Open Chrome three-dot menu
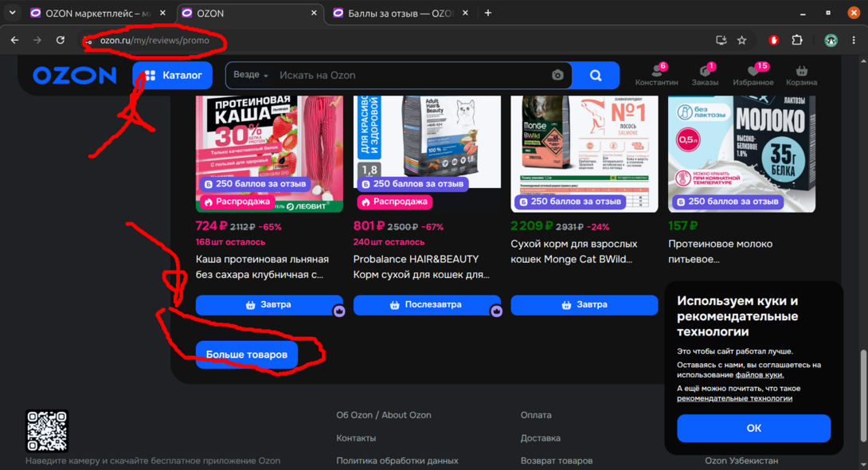This screenshot has width=868, height=470. coord(854,40)
